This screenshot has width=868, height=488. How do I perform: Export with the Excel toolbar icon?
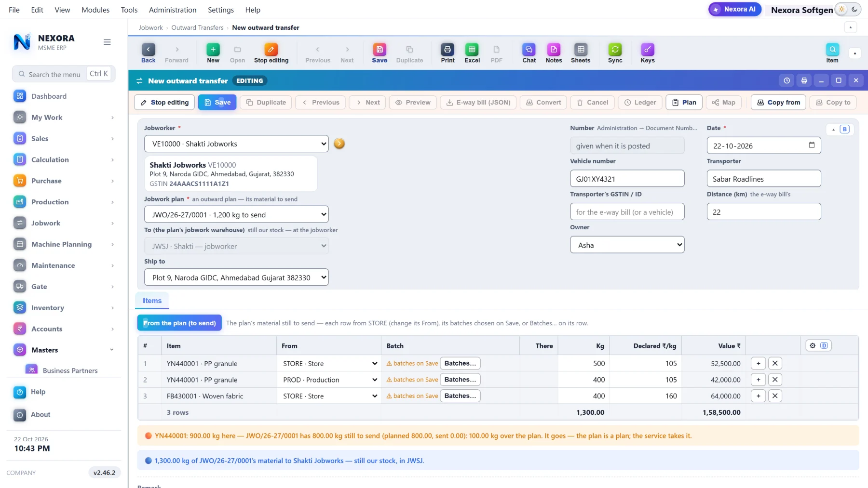point(472,53)
